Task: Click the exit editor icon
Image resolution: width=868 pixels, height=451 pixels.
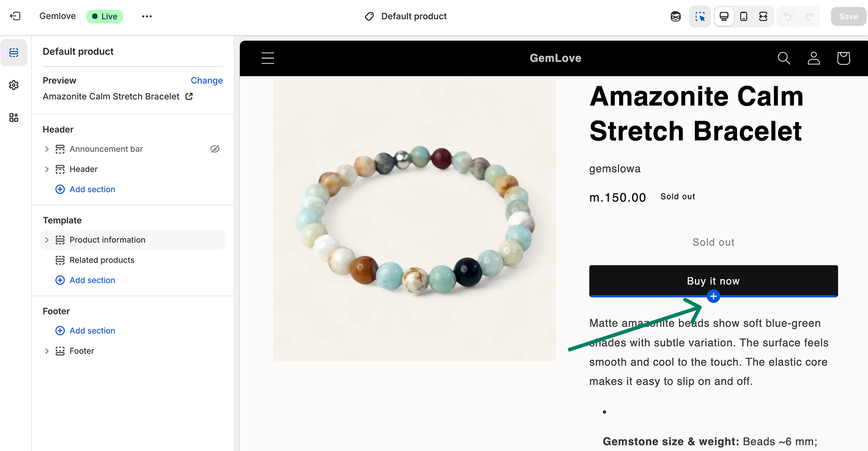Action: [15, 17]
